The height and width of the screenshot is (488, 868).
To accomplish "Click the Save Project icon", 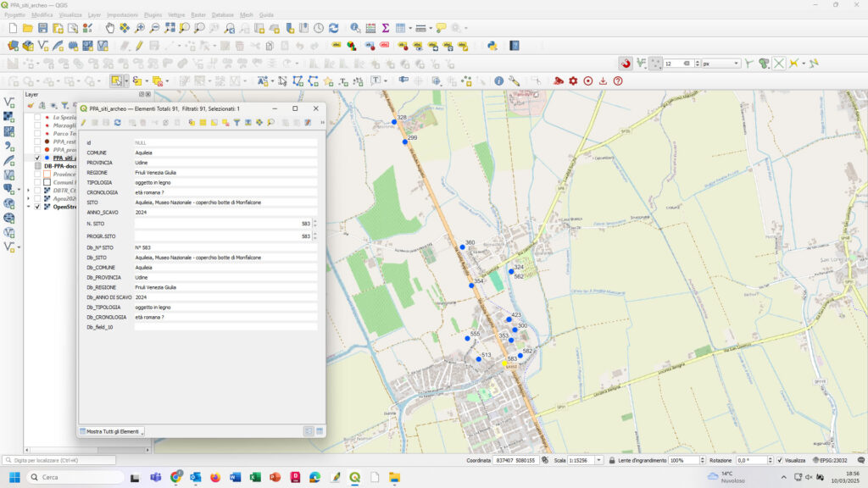I will click(43, 28).
